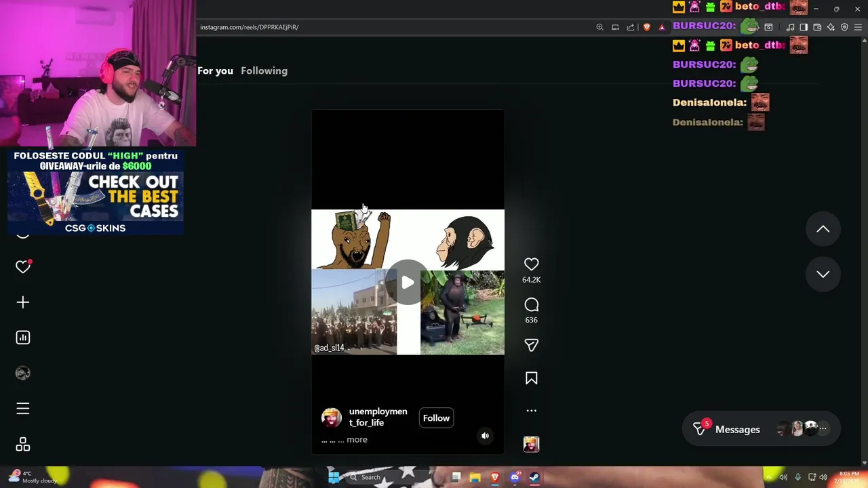Open the apps grid icon in sidebar
The width and height of the screenshot is (868, 488).
(x=23, y=444)
